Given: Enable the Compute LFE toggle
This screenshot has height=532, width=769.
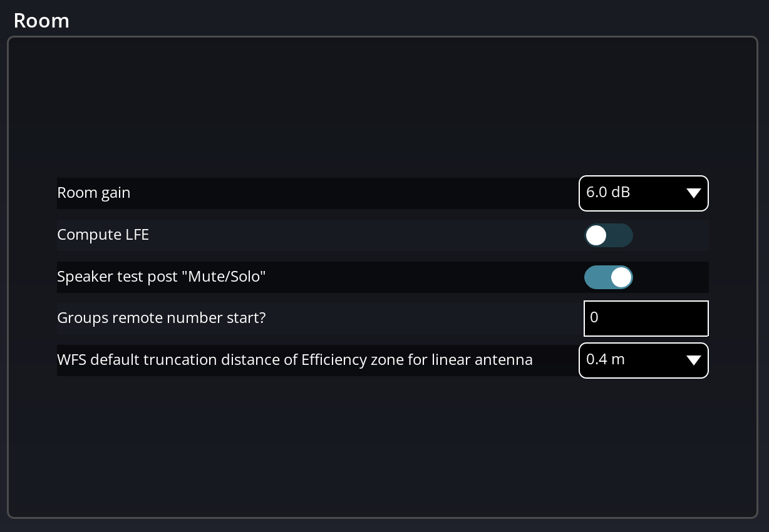Looking at the screenshot, I should tap(608, 235).
